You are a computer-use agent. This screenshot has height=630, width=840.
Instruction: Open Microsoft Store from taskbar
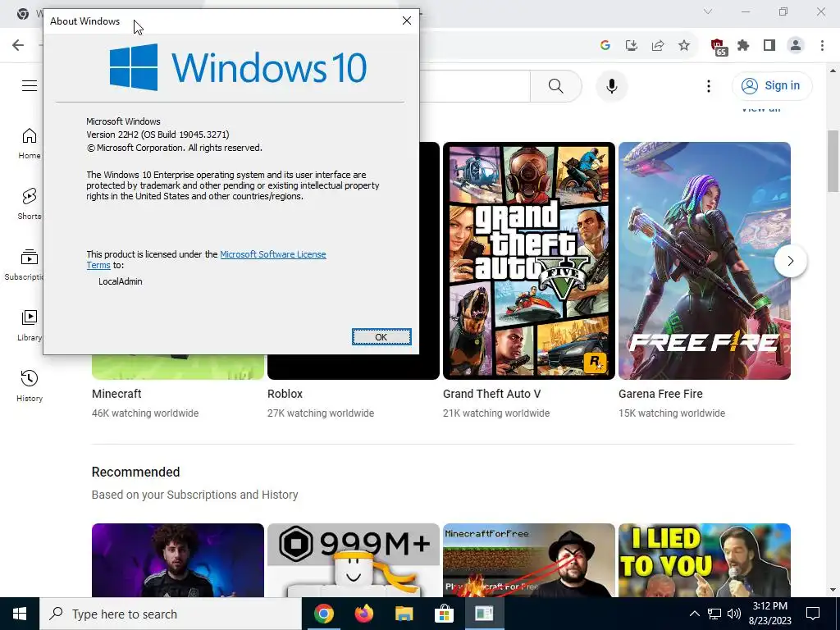click(444, 614)
